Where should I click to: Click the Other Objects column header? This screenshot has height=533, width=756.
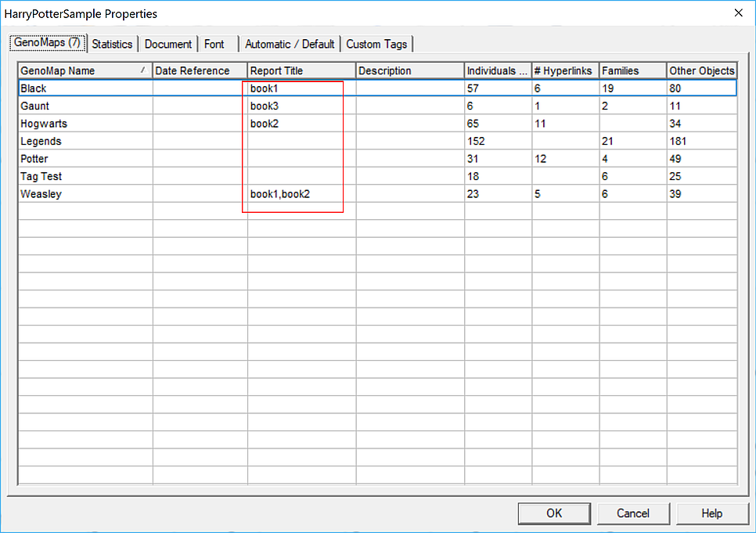[702, 70]
